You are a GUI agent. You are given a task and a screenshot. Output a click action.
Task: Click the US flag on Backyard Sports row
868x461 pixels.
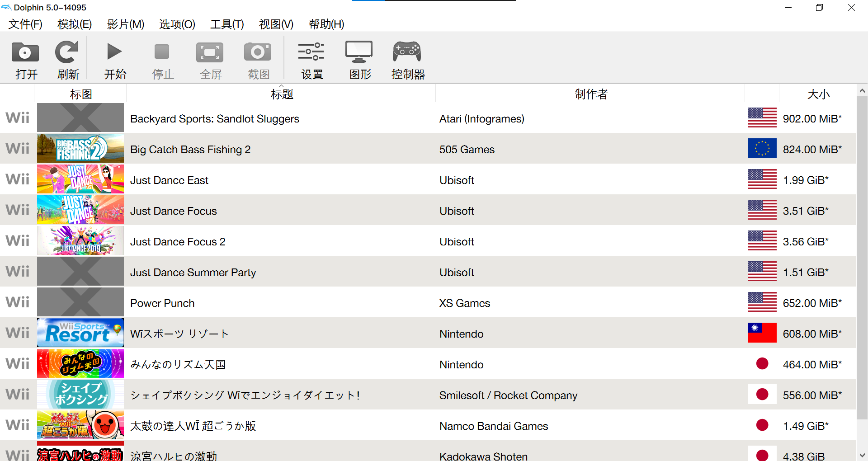pos(762,118)
